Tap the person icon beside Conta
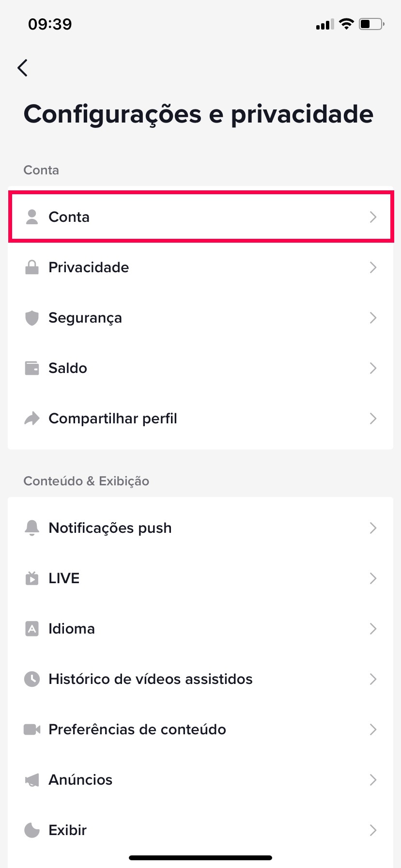Image resolution: width=401 pixels, height=868 pixels. click(x=32, y=217)
